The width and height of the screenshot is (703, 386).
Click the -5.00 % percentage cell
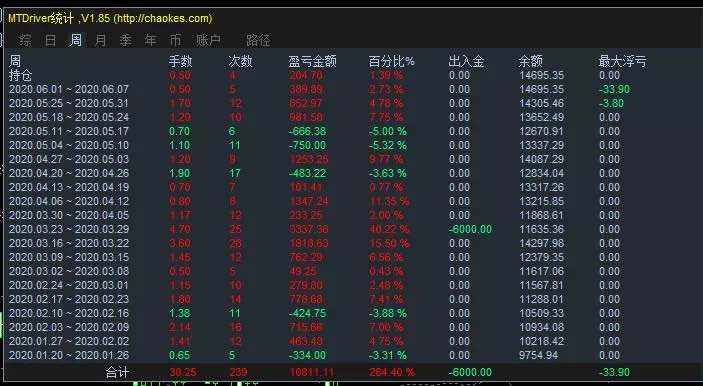click(387, 131)
